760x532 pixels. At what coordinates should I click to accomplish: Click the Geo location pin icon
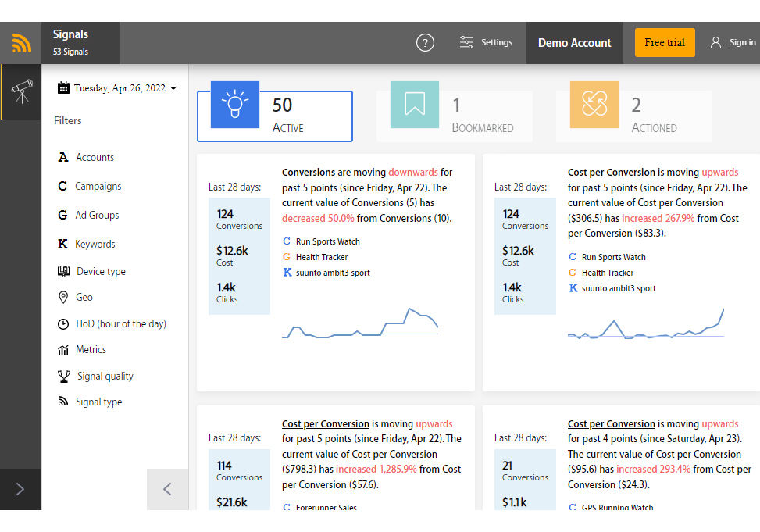point(63,298)
